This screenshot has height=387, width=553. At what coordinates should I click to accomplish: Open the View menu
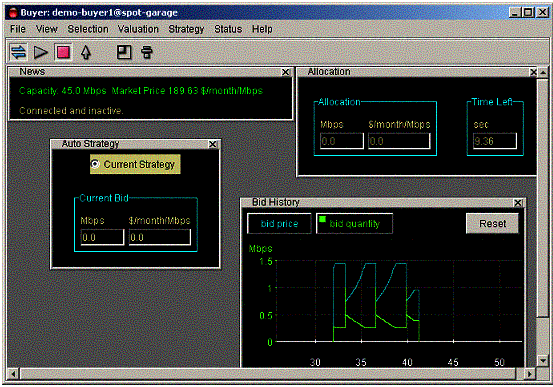tap(47, 29)
